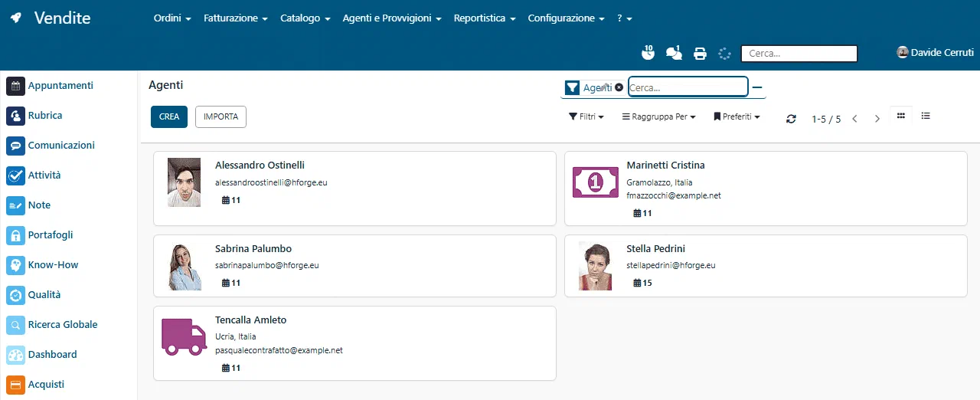
Task: Open Ricerca Globale magnifier icon
Action: (x=16, y=325)
